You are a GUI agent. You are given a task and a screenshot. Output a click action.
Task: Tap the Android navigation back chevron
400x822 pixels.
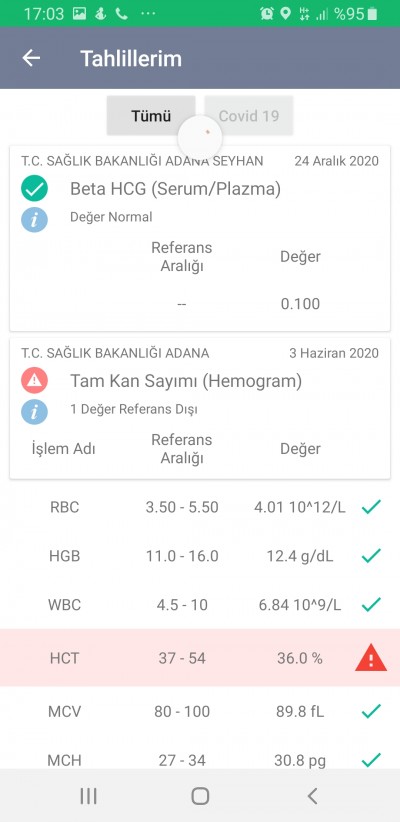312,796
